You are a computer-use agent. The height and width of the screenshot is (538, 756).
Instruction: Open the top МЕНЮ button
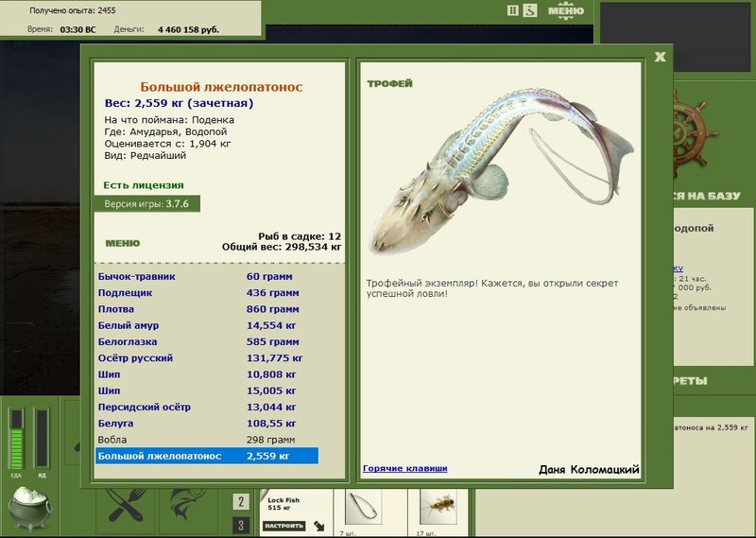pyautogui.click(x=565, y=10)
